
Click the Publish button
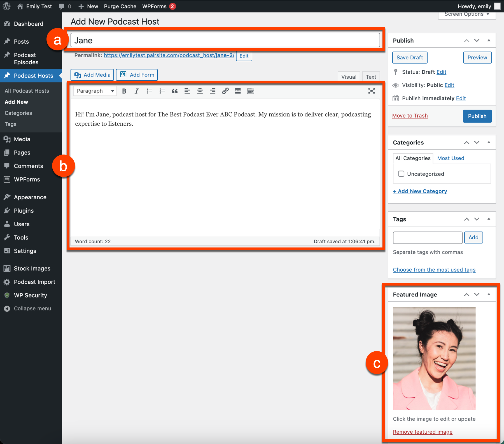click(477, 116)
